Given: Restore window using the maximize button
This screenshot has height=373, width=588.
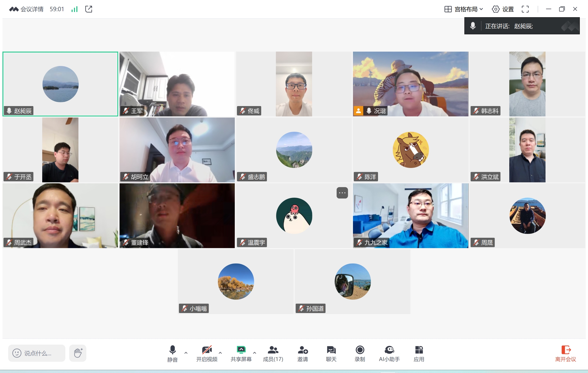Looking at the screenshot, I should (x=562, y=9).
